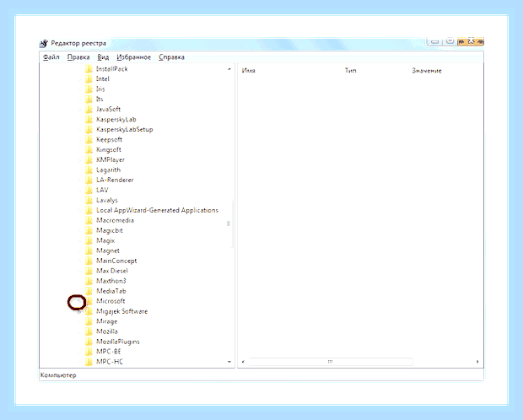The image size is (523, 420).
Task: Click horizontal scrollbar thumb in values pane
Action: tap(331, 362)
